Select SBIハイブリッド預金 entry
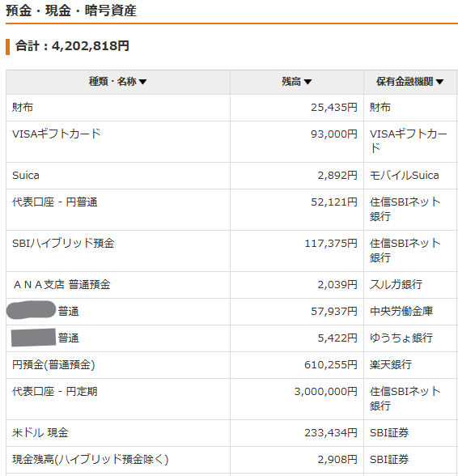 (x=63, y=244)
